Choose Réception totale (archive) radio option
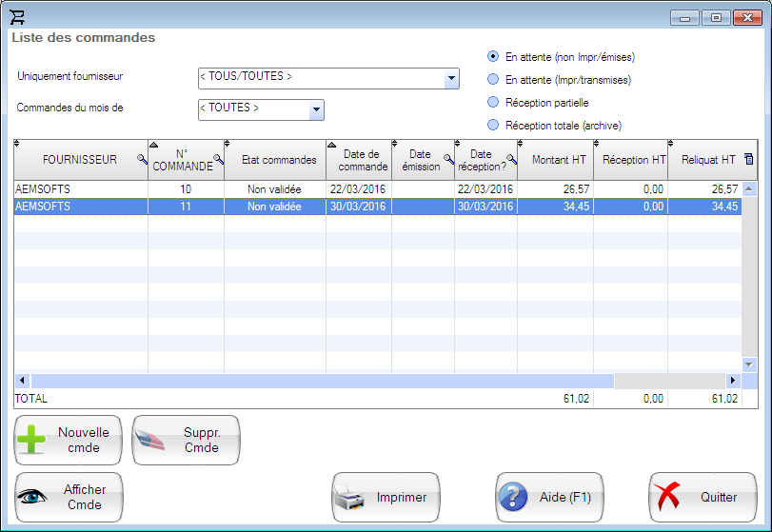 point(493,125)
